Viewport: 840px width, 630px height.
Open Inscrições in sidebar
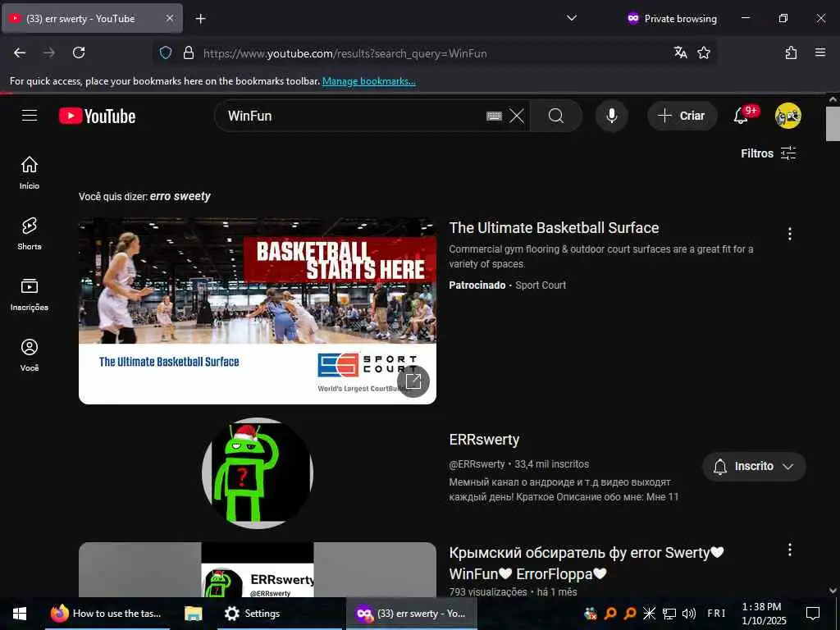click(30, 294)
